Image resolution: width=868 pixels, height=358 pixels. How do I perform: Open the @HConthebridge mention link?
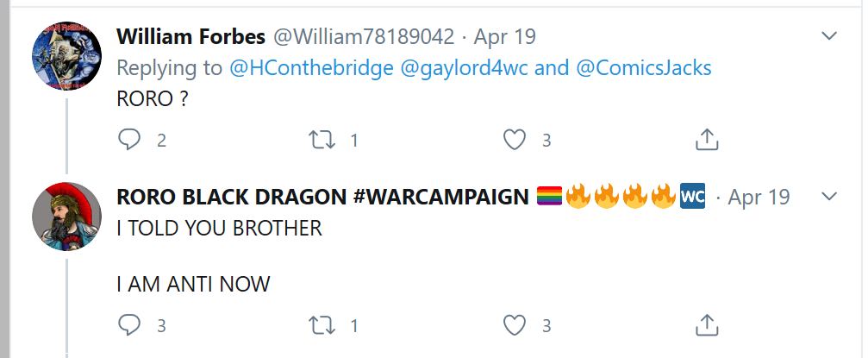pos(311,68)
